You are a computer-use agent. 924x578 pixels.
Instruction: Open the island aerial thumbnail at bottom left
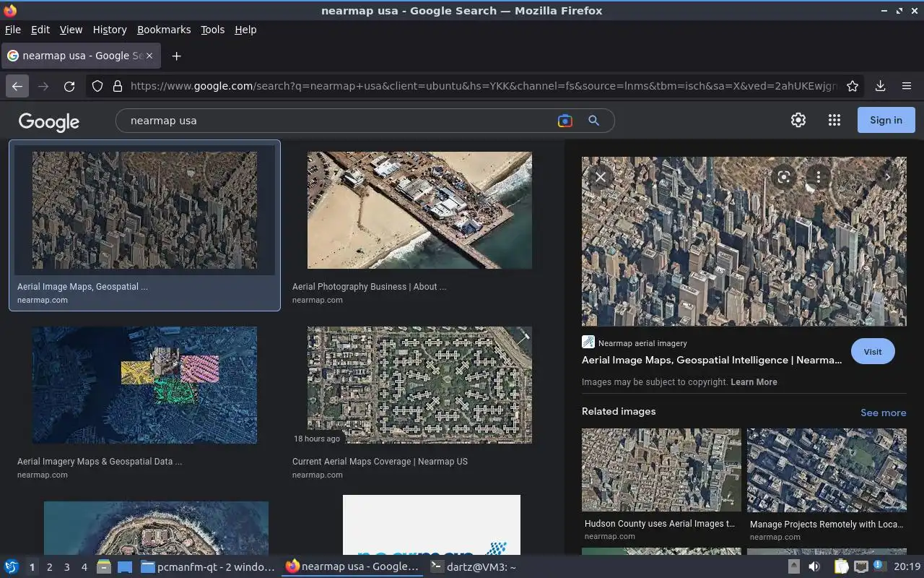click(156, 528)
